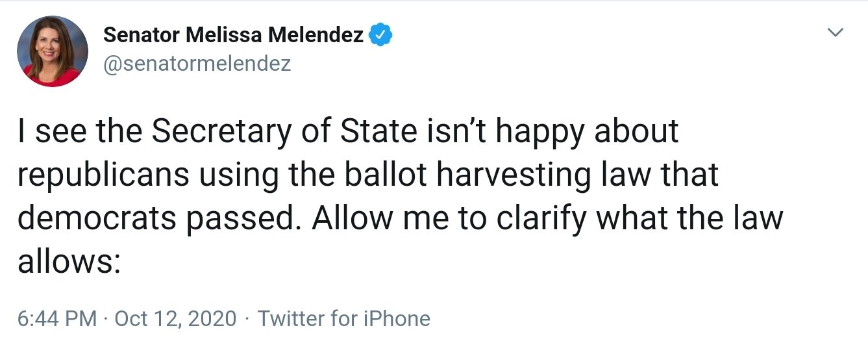Click the final word "allows:"
This screenshot has width=868, height=354.
click(x=69, y=262)
